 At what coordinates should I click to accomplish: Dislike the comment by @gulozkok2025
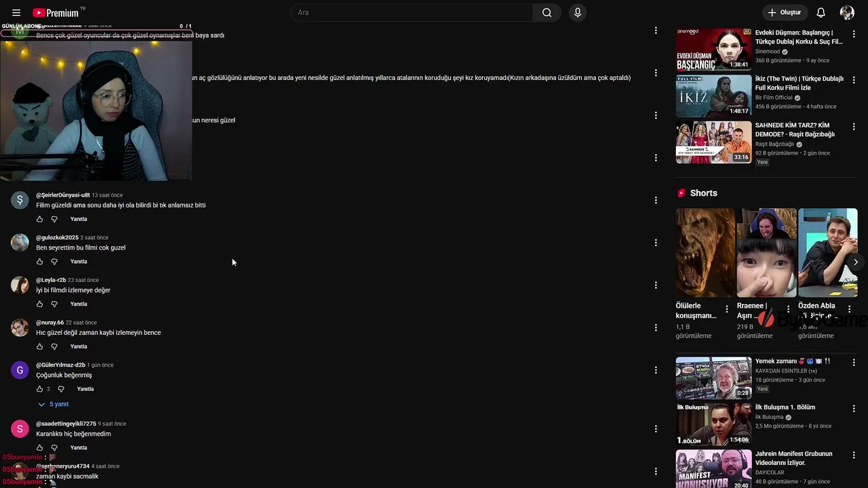click(54, 262)
